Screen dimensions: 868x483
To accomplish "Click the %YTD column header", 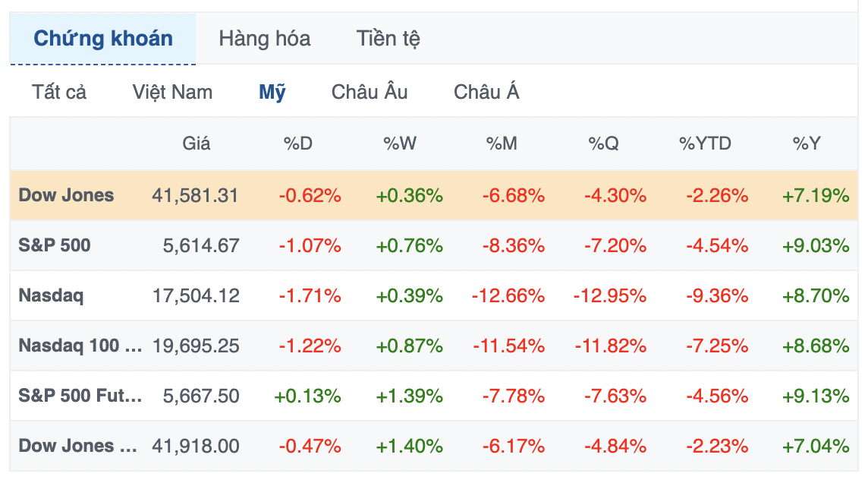I will [706, 144].
